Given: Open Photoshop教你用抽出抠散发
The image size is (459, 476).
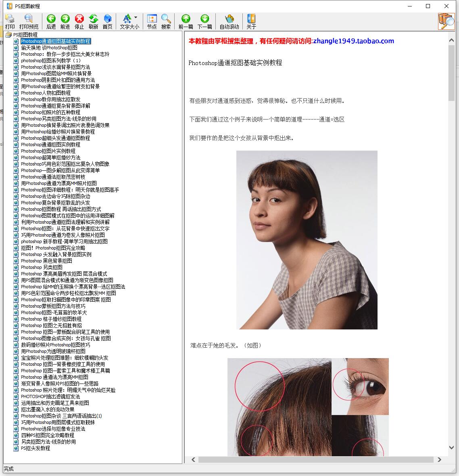Looking at the screenshot, I should click(x=50, y=99).
